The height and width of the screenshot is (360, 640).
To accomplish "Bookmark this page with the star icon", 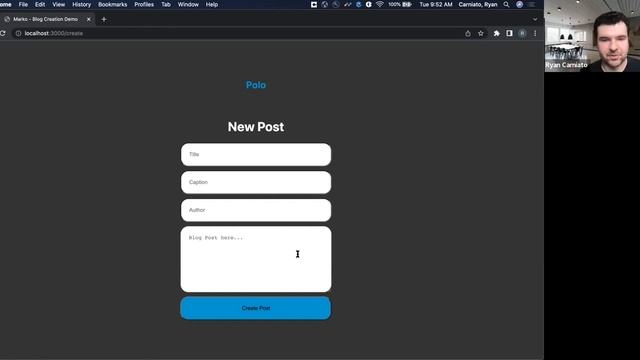I will click(481, 33).
